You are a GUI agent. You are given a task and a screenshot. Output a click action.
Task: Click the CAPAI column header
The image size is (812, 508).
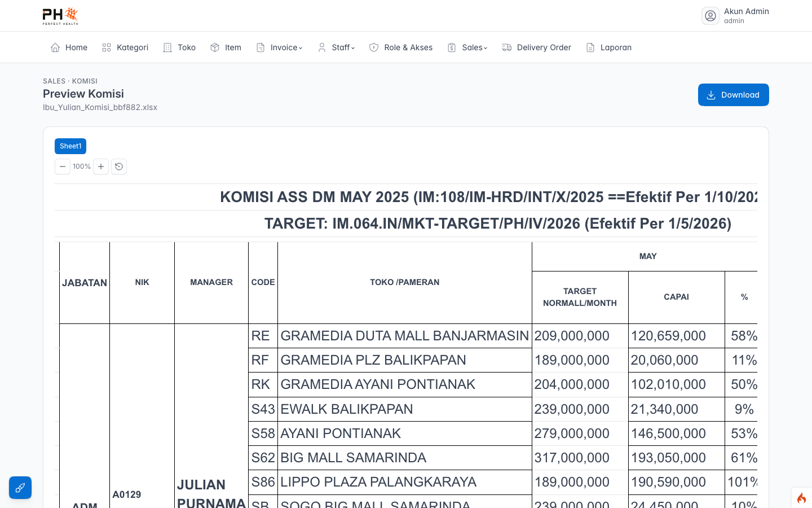pyautogui.click(x=677, y=297)
